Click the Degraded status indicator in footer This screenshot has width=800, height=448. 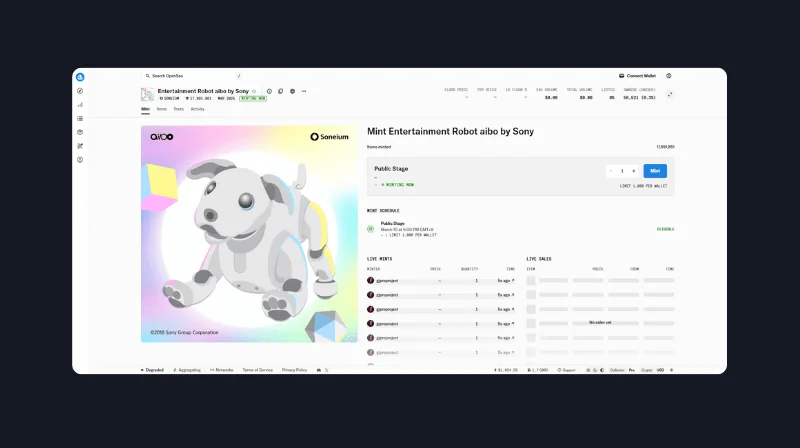(152, 370)
